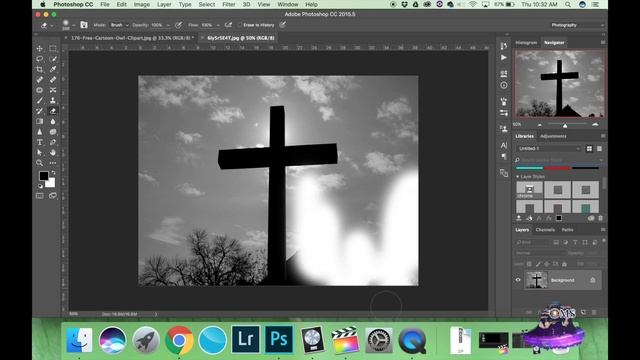This screenshot has width=640, height=360.
Task: Select the History Brush tool
Action: (x=40, y=111)
